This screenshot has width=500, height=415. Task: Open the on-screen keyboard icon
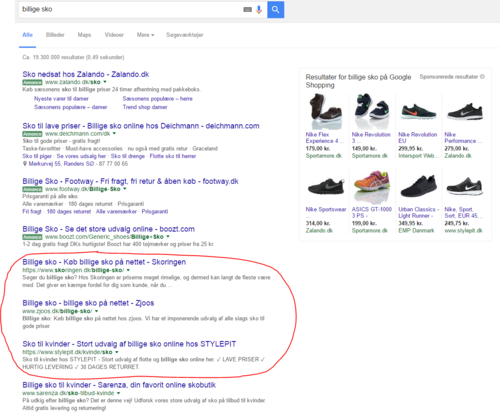(x=247, y=10)
